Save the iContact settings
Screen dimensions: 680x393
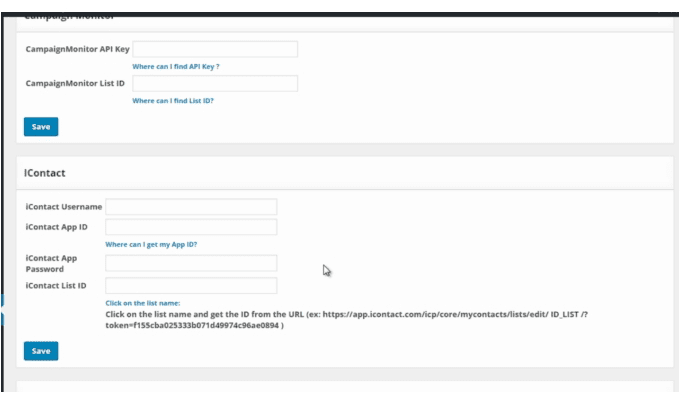(x=41, y=351)
